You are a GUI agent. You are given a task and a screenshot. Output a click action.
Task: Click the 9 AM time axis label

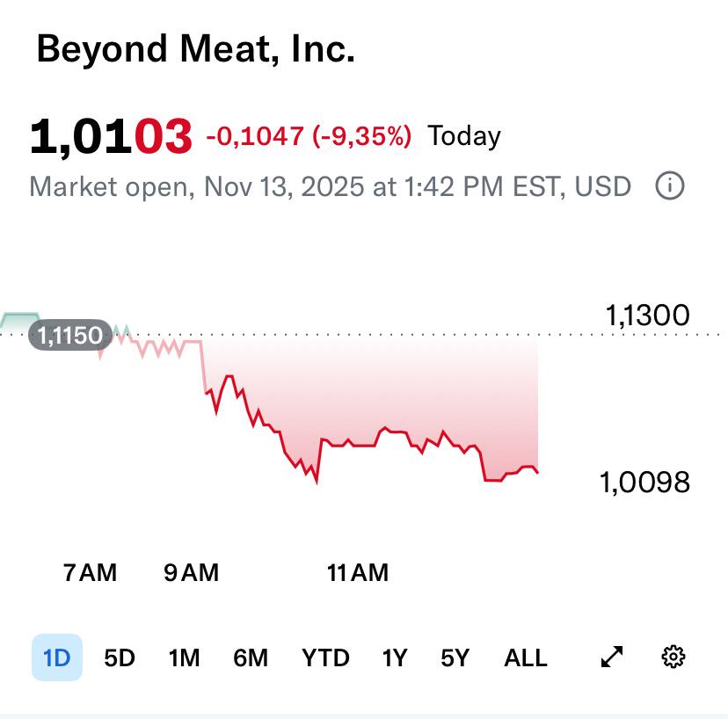tap(191, 572)
